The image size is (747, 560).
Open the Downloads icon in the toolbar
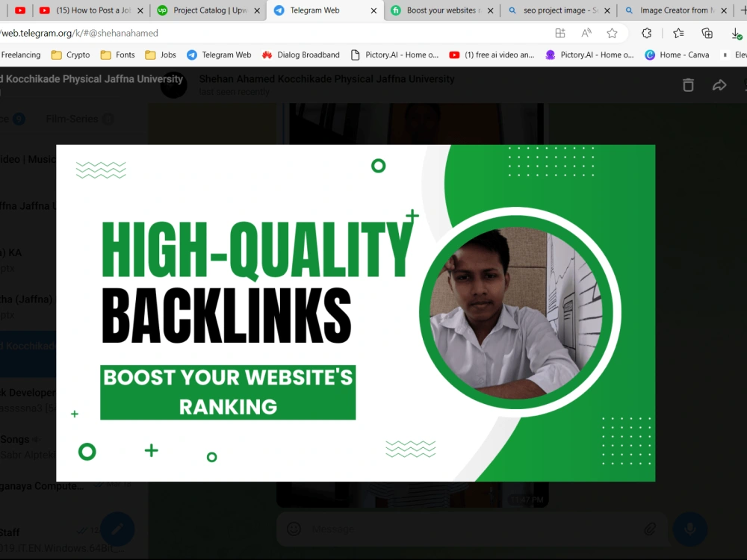click(736, 34)
